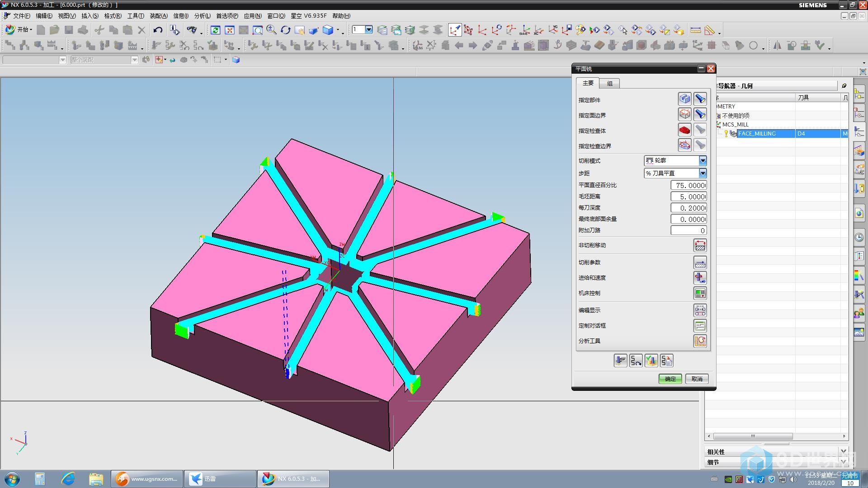
Task: Open Edit Display (编辑显示) options
Action: pyautogui.click(x=700, y=310)
